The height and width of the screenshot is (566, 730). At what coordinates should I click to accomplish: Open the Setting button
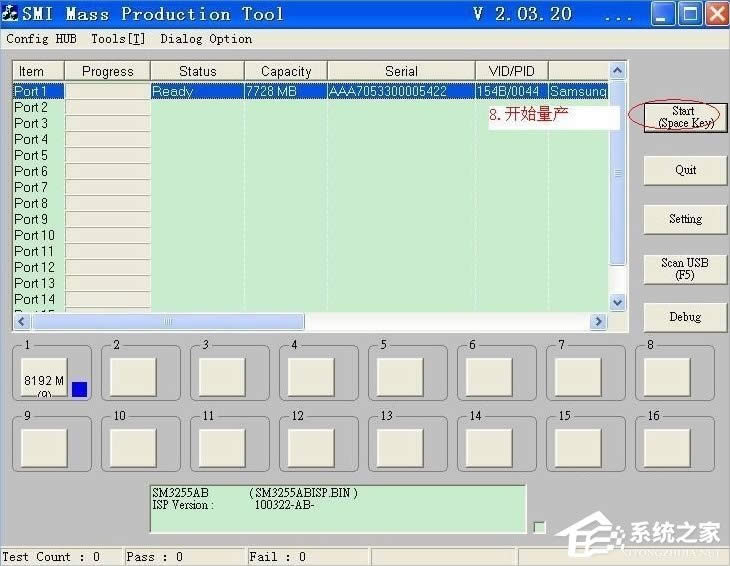point(685,219)
